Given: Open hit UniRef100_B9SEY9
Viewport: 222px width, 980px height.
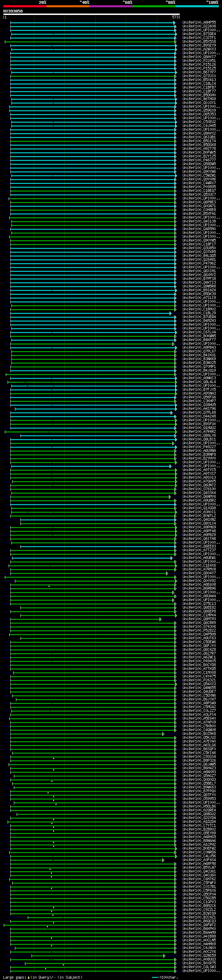Looking at the screenshot, I should [199, 45].
